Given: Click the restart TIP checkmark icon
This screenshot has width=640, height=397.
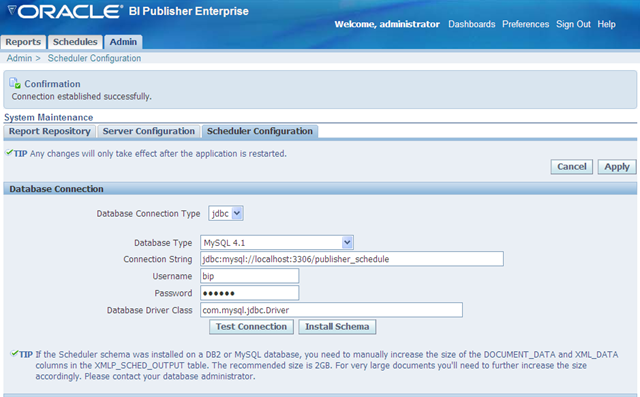Looking at the screenshot, I should (9, 153).
